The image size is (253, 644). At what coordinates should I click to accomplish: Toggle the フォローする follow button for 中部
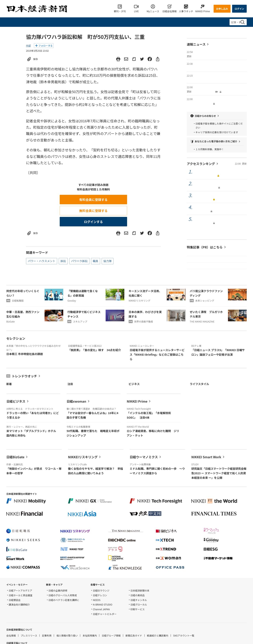[x=44, y=46]
